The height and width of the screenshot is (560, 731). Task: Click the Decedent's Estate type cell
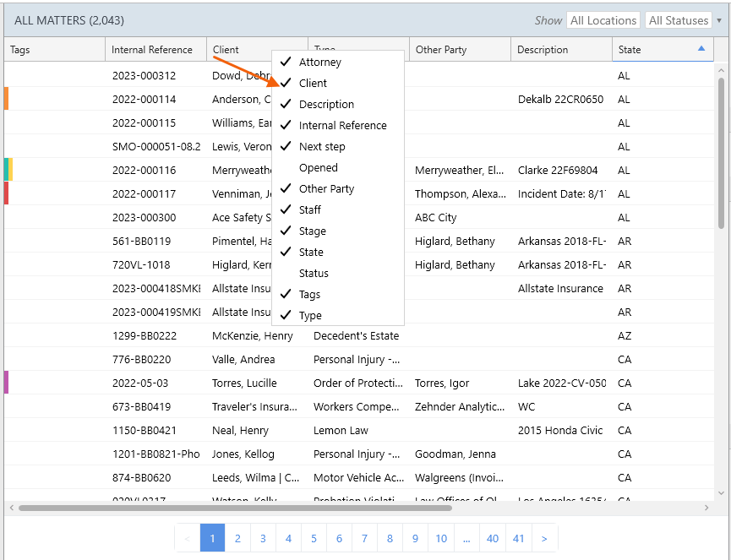tap(356, 336)
